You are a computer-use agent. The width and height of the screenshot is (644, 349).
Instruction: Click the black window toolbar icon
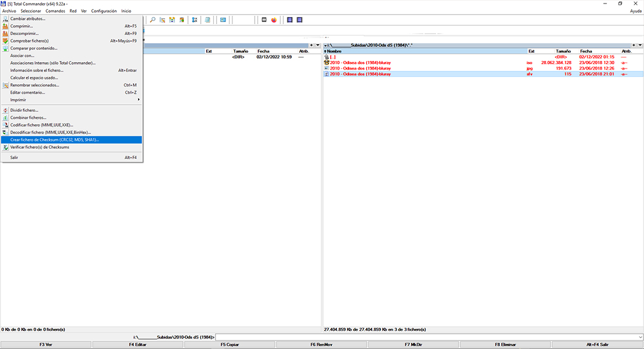(264, 20)
